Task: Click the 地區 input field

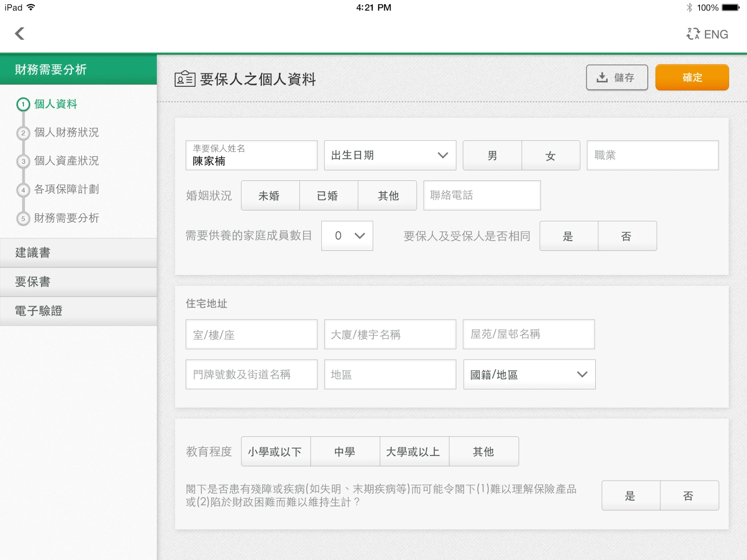Action: (390, 374)
